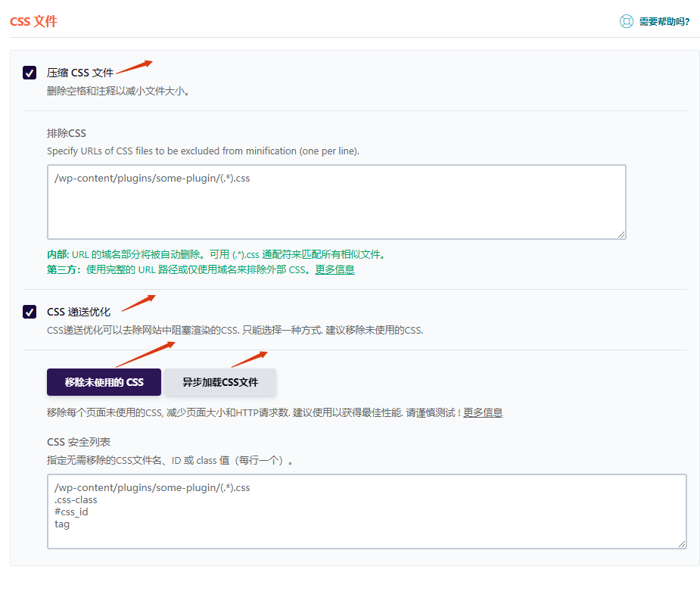
Task: Click the 压缩 CSS 文件 label text
Action: click(80, 73)
